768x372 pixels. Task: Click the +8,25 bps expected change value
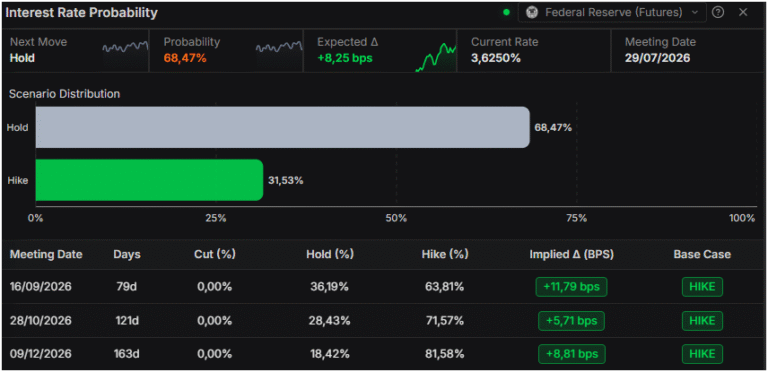(x=345, y=58)
